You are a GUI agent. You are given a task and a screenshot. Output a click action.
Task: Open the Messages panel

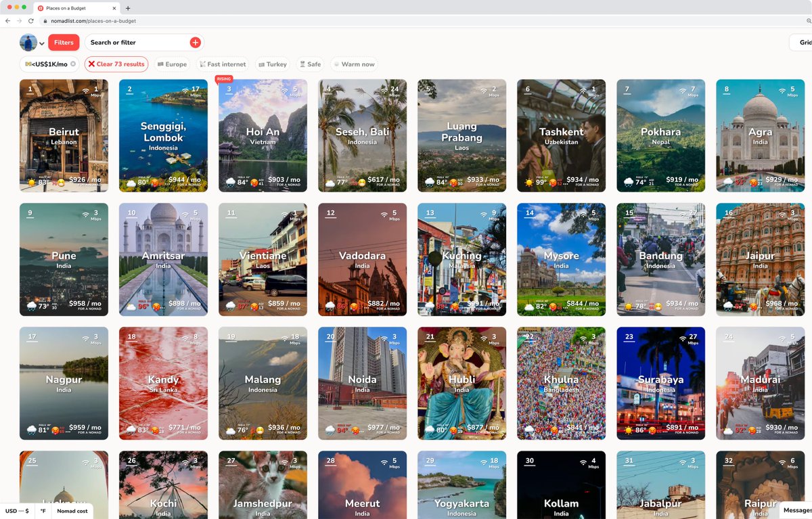[796, 510]
